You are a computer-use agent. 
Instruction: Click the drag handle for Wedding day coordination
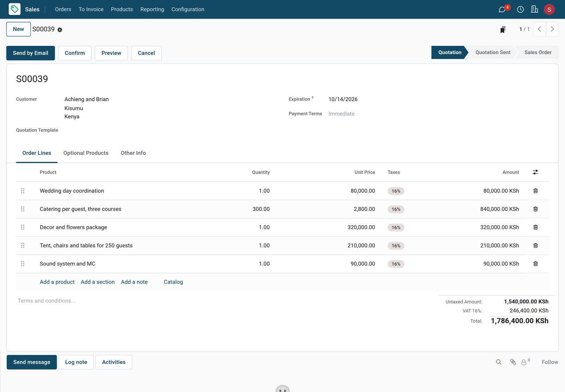(x=23, y=191)
